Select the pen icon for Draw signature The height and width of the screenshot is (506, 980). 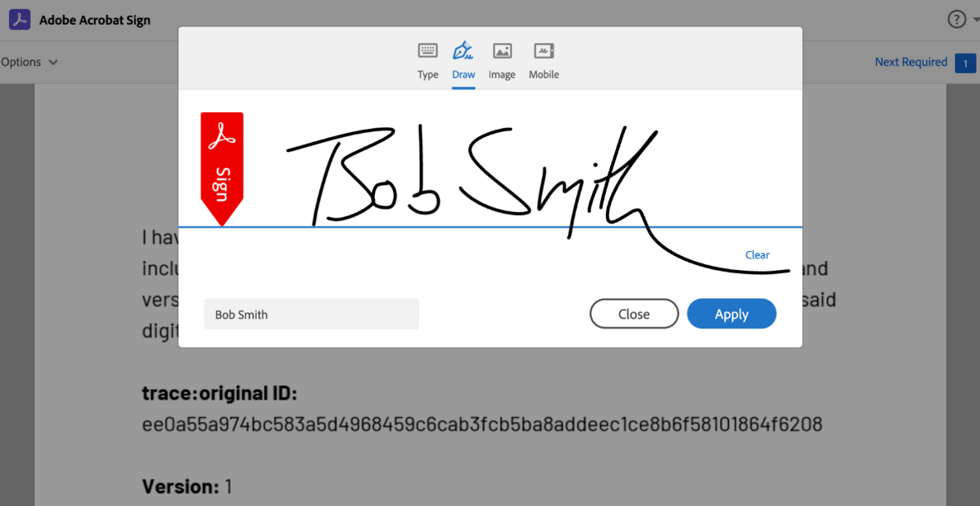click(463, 52)
